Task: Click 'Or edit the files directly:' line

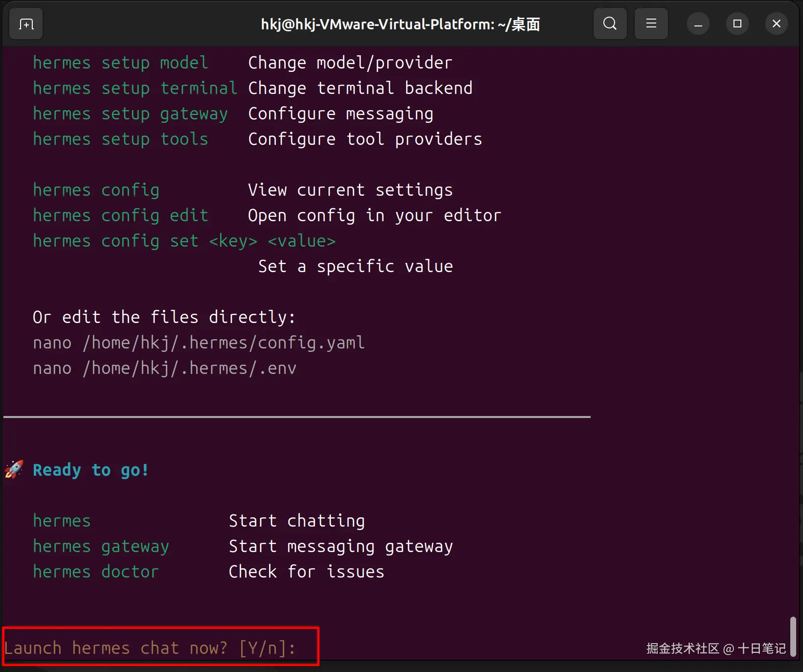Action: [x=164, y=317]
